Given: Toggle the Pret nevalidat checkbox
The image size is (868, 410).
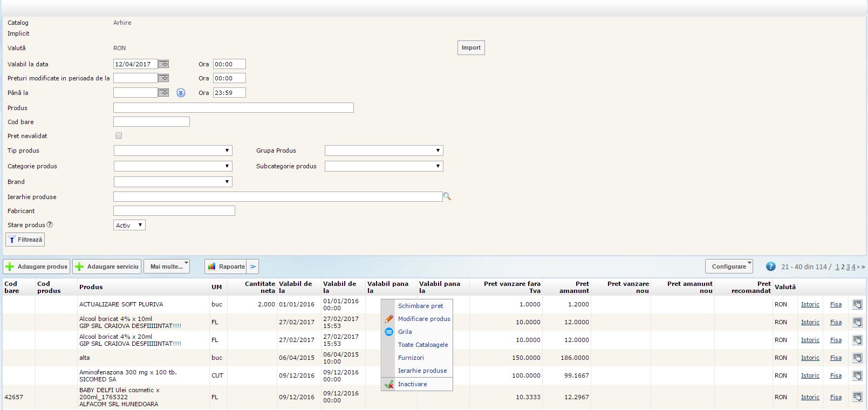Looking at the screenshot, I should [119, 136].
